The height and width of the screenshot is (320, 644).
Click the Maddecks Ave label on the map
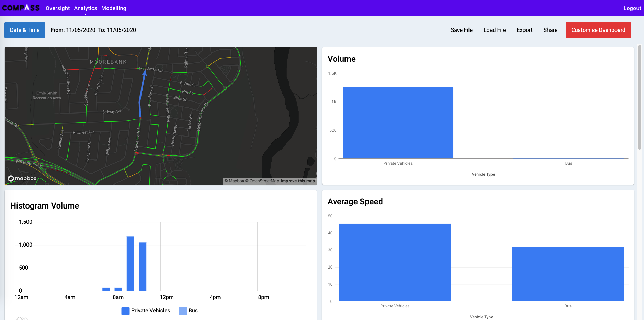click(x=151, y=69)
